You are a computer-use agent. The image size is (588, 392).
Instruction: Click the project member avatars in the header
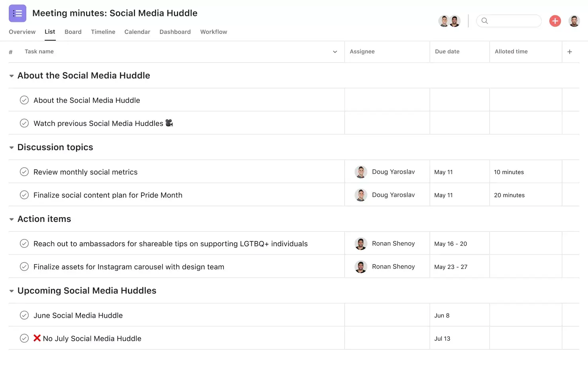[449, 21]
